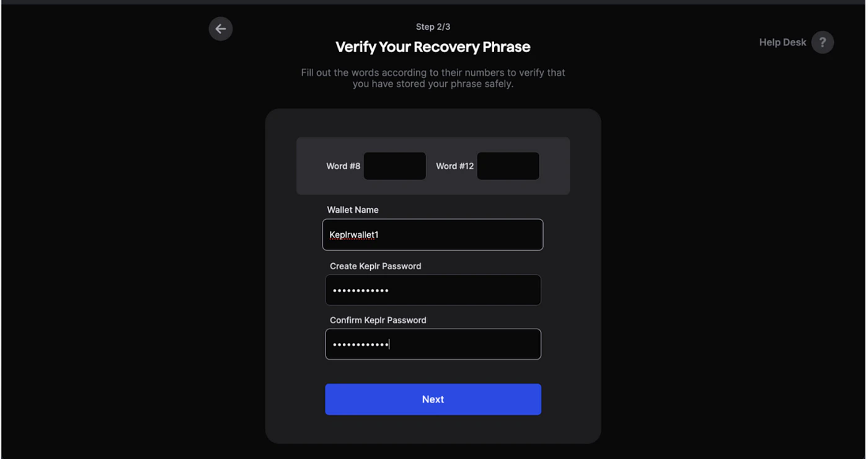
Task: Select the Confirm Keplr Password box
Action: tap(433, 344)
